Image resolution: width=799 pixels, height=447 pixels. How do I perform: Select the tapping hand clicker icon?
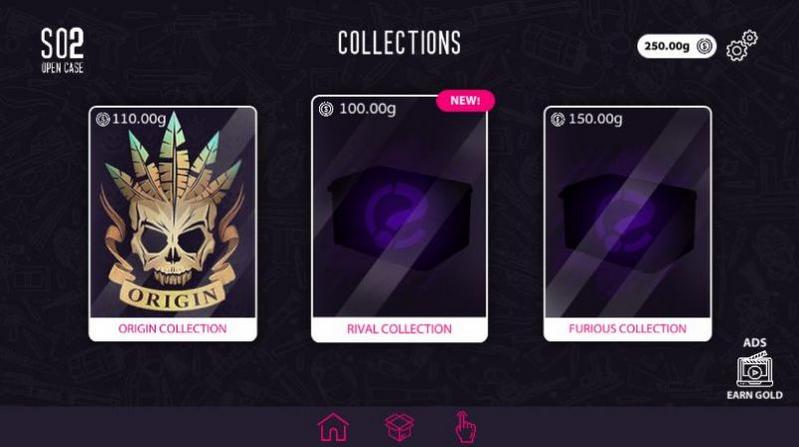click(x=465, y=427)
